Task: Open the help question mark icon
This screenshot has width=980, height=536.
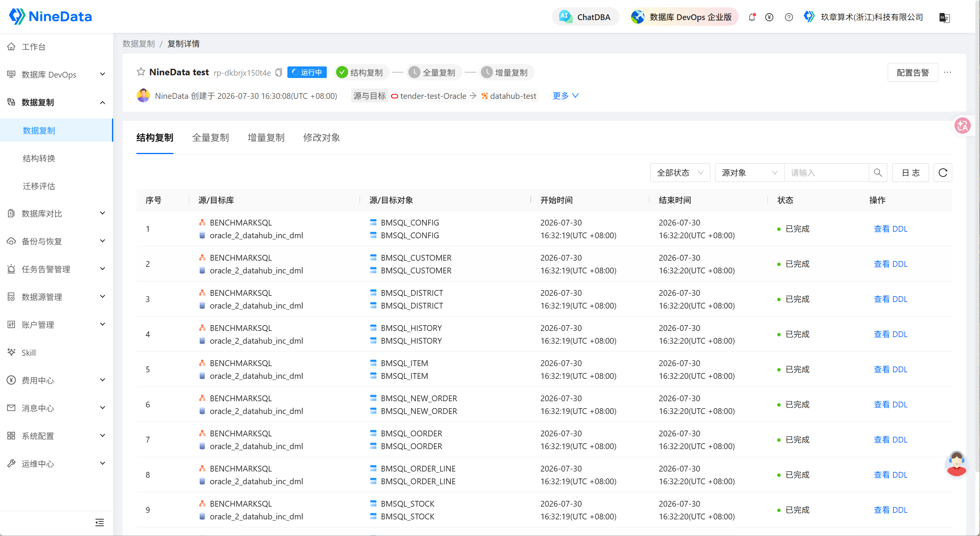Action: tap(789, 17)
